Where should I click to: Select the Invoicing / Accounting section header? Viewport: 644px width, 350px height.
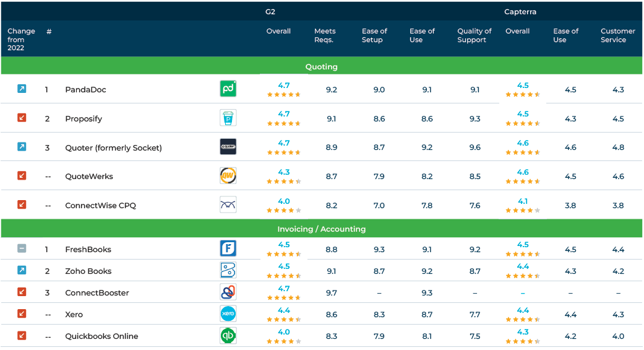coord(322,228)
